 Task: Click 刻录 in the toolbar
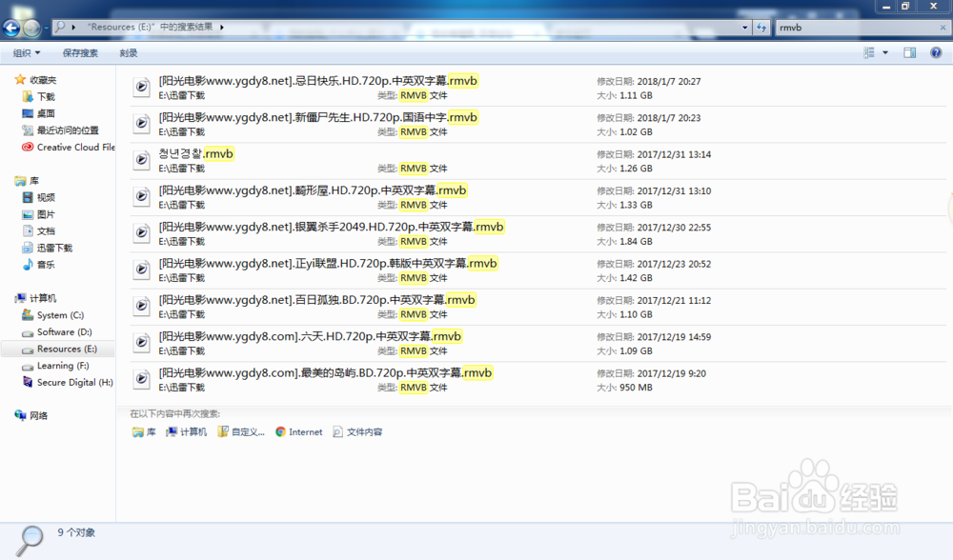click(129, 52)
